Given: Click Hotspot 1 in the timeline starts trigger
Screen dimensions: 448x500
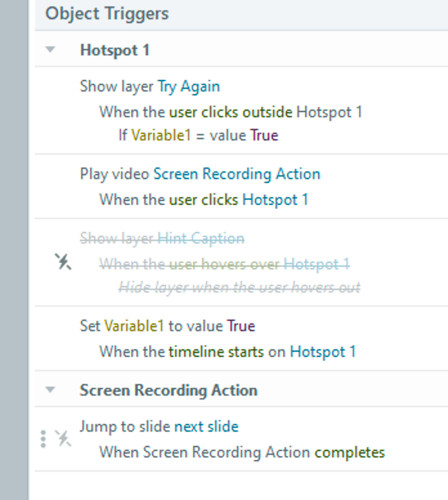Looking at the screenshot, I should click(x=322, y=352).
